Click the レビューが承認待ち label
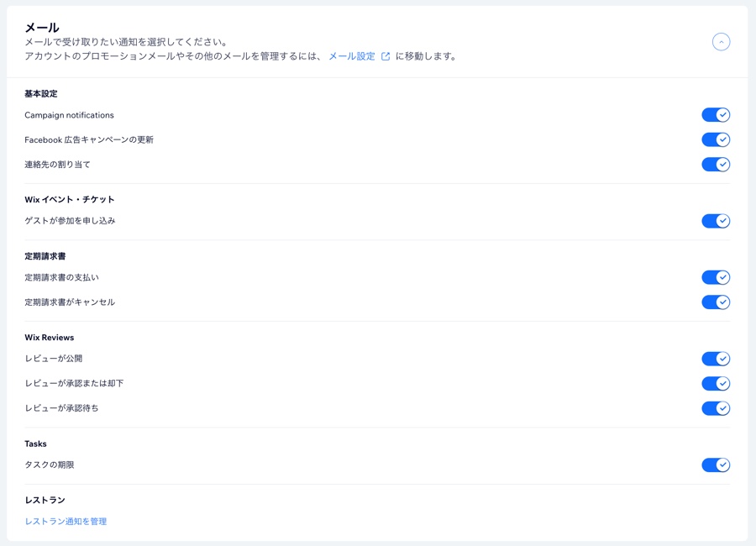Image resolution: width=756 pixels, height=546 pixels. coord(61,408)
